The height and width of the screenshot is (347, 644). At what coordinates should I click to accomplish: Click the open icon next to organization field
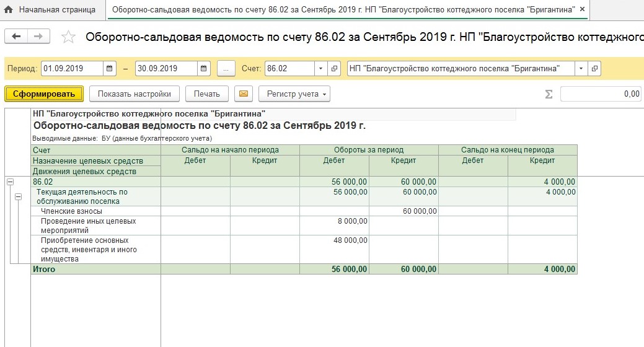click(594, 68)
